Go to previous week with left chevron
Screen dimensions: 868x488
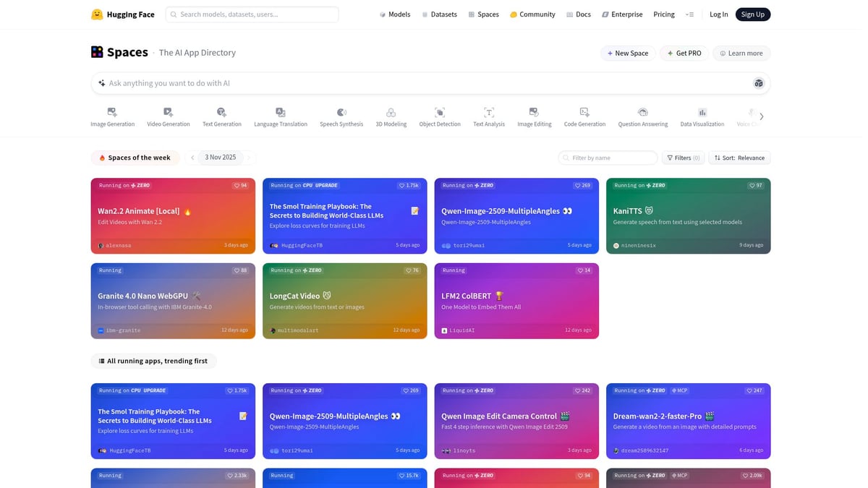tap(192, 158)
